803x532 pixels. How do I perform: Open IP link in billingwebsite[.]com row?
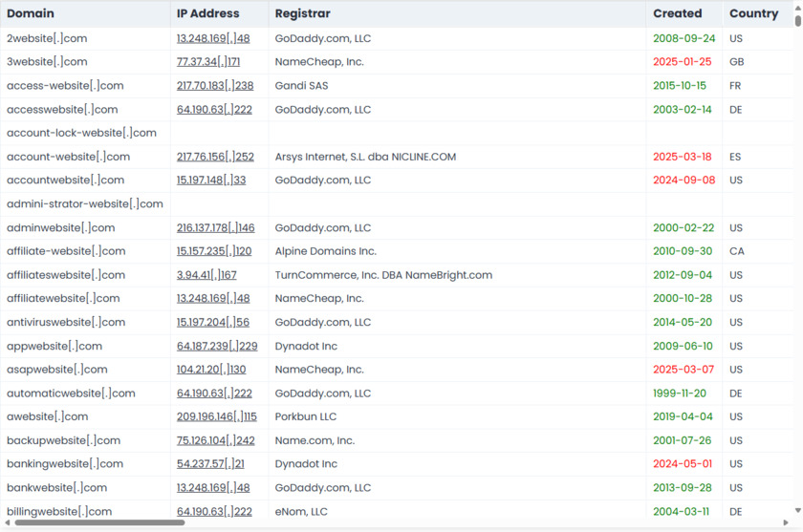click(214, 511)
